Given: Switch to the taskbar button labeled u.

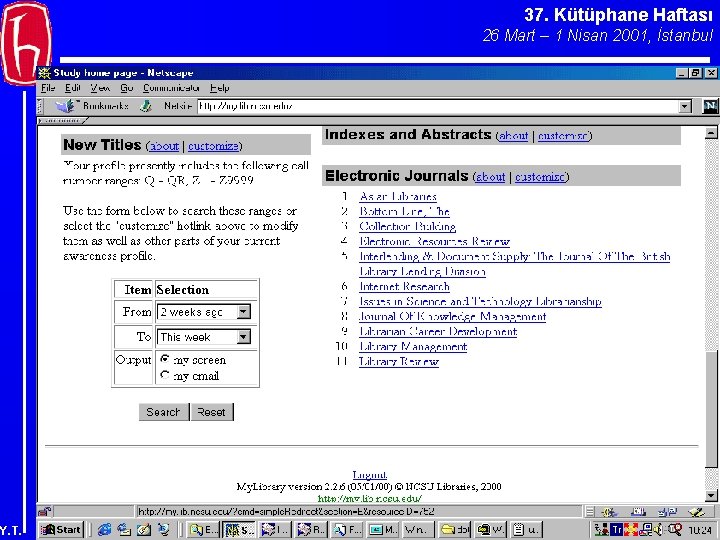Looking at the screenshot, I should coord(526,529).
